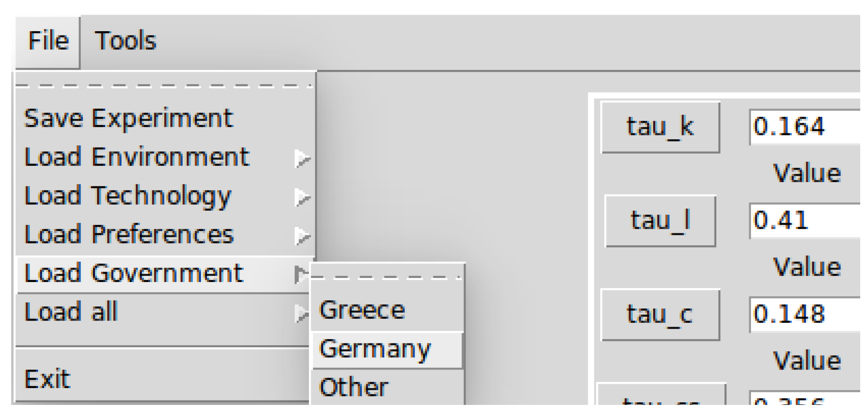Expand the Load Environment submenu arrow
Viewport: 868px width, 414px height.
[302, 158]
